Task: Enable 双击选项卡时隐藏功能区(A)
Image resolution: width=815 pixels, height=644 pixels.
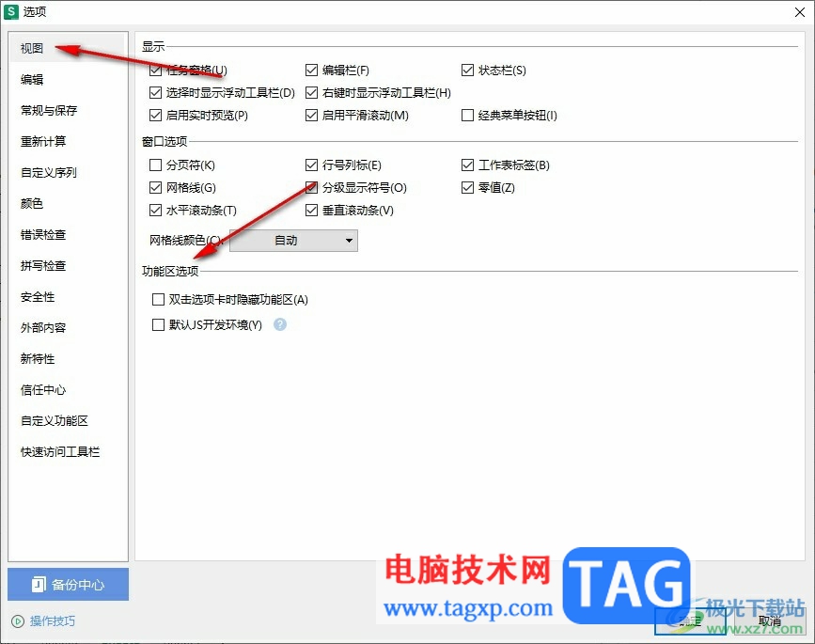Action: point(158,299)
